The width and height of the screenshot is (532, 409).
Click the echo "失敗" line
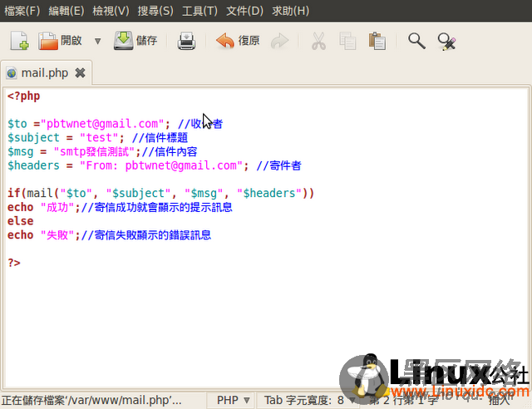point(109,235)
